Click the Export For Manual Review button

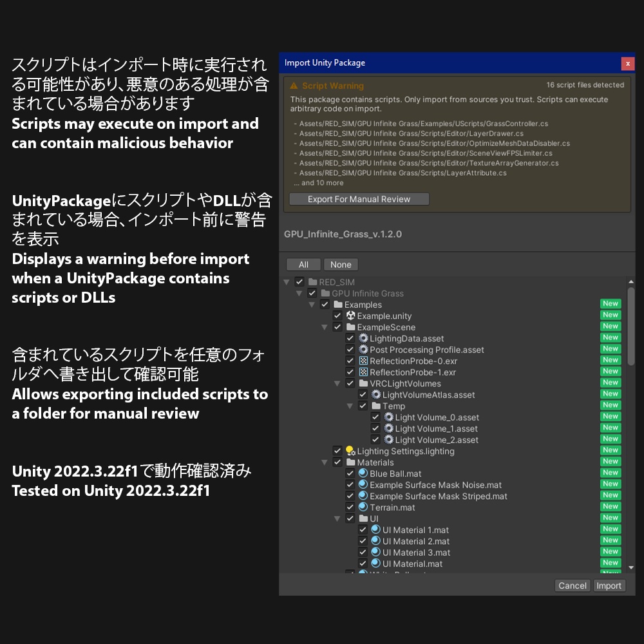click(x=359, y=199)
